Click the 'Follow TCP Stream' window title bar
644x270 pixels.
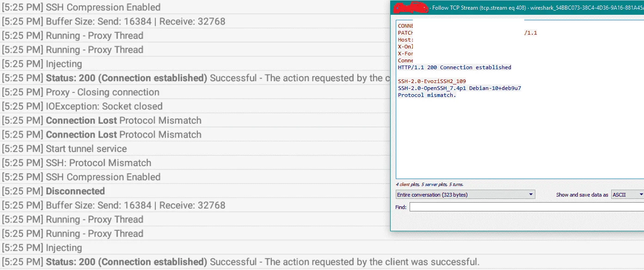(517, 8)
